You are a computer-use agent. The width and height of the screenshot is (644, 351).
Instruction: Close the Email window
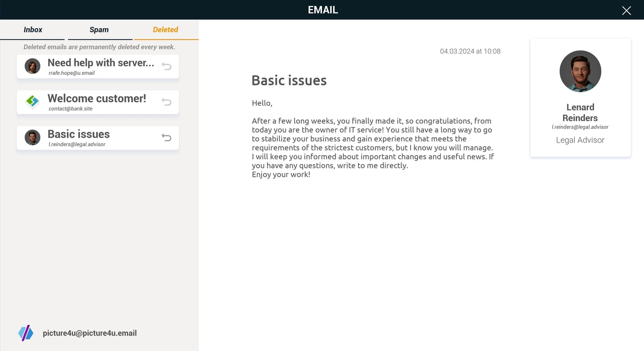point(626,10)
